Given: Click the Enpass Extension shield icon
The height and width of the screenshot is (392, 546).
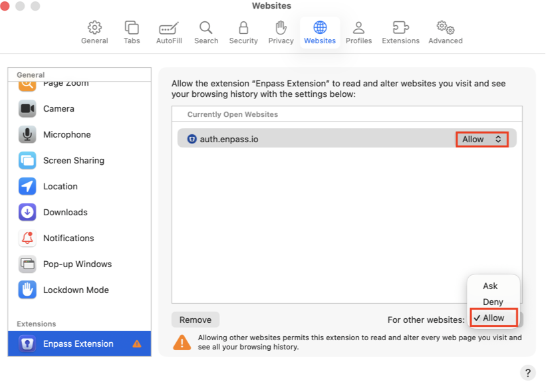Looking at the screenshot, I should [x=27, y=343].
